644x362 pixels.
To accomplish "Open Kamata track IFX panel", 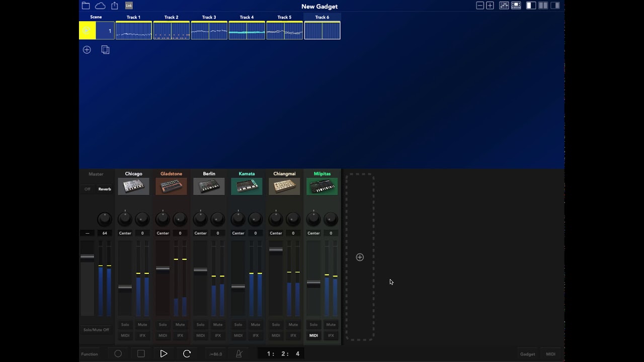I will 256,335.
